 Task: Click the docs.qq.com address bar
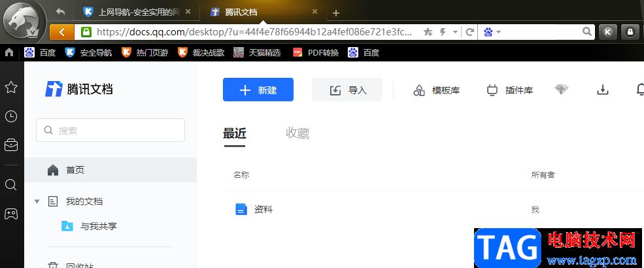(254, 31)
